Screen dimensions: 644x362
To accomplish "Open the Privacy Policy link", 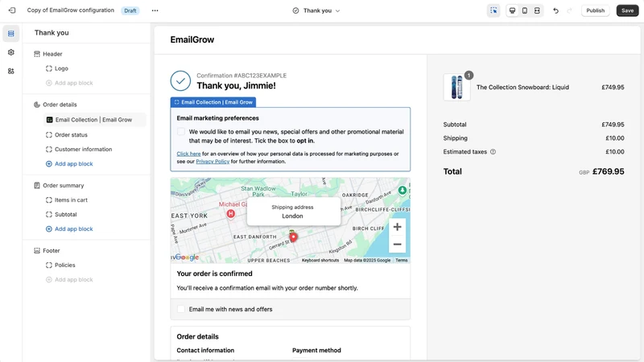I will click(x=213, y=162).
